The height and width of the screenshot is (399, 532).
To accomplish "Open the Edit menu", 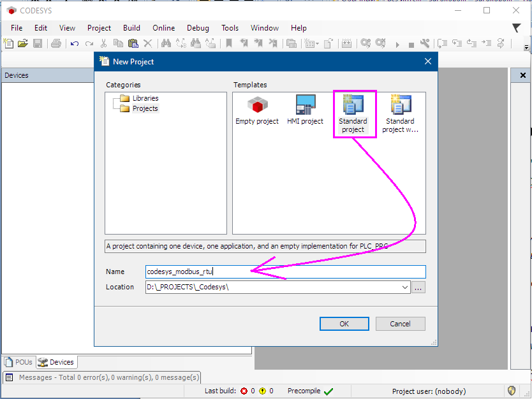I will tap(41, 28).
